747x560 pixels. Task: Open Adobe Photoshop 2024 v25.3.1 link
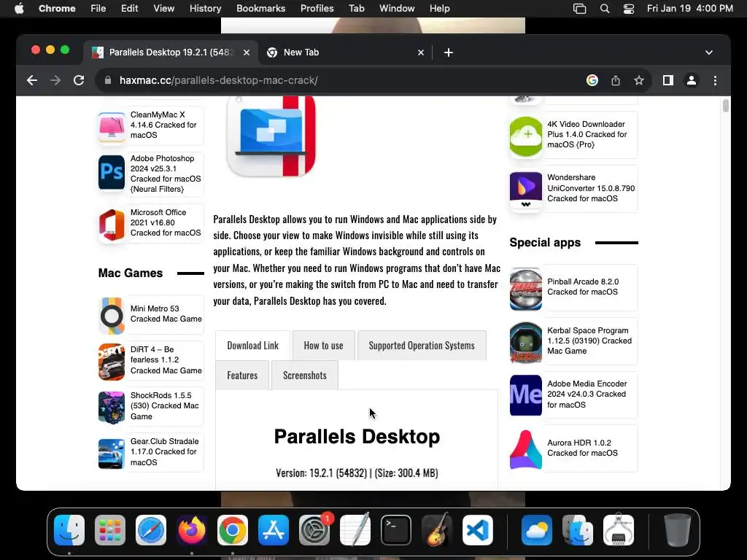click(166, 174)
